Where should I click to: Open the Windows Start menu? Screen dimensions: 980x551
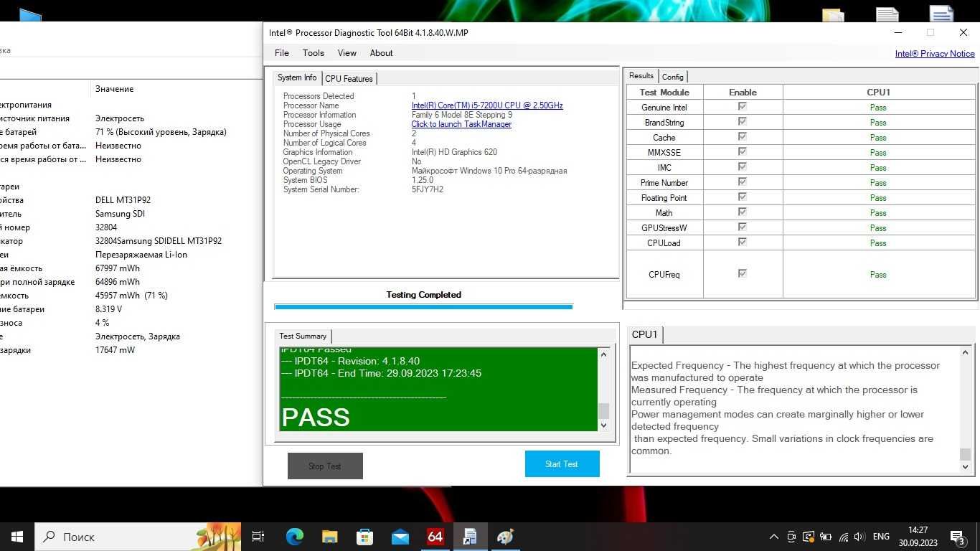pyautogui.click(x=17, y=537)
